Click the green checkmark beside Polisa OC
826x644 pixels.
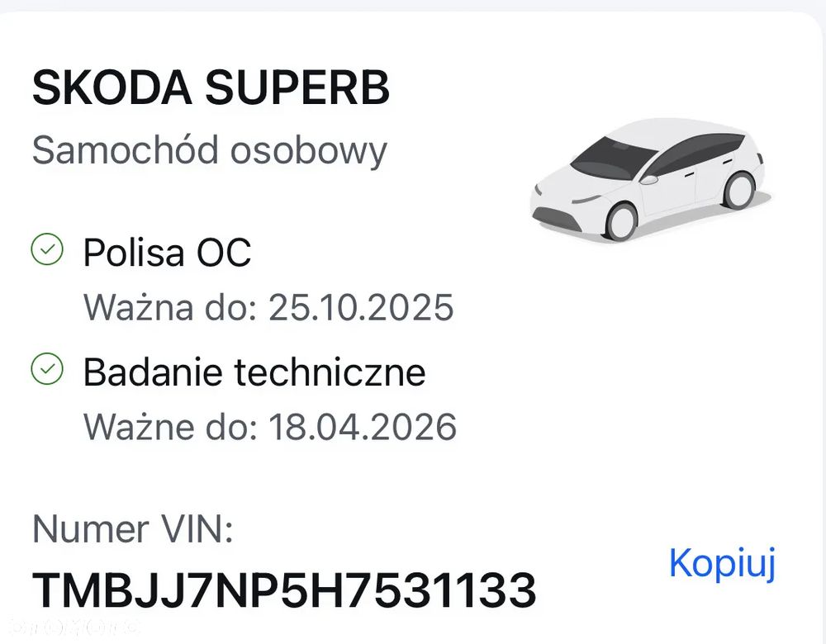point(46,249)
